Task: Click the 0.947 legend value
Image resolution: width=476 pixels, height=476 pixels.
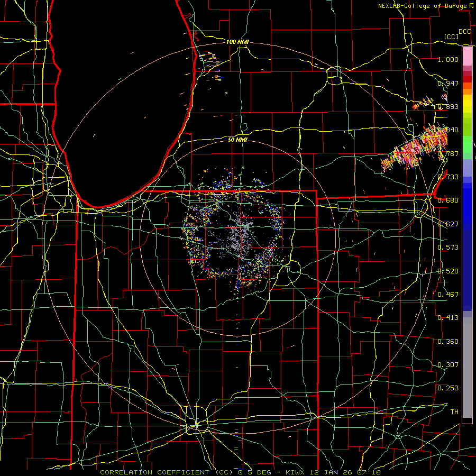Action: [448, 83]
